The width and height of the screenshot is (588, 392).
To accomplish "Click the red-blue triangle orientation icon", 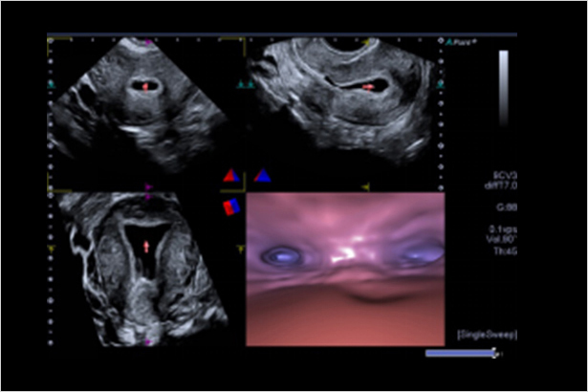I will click(x=229, y=176).
